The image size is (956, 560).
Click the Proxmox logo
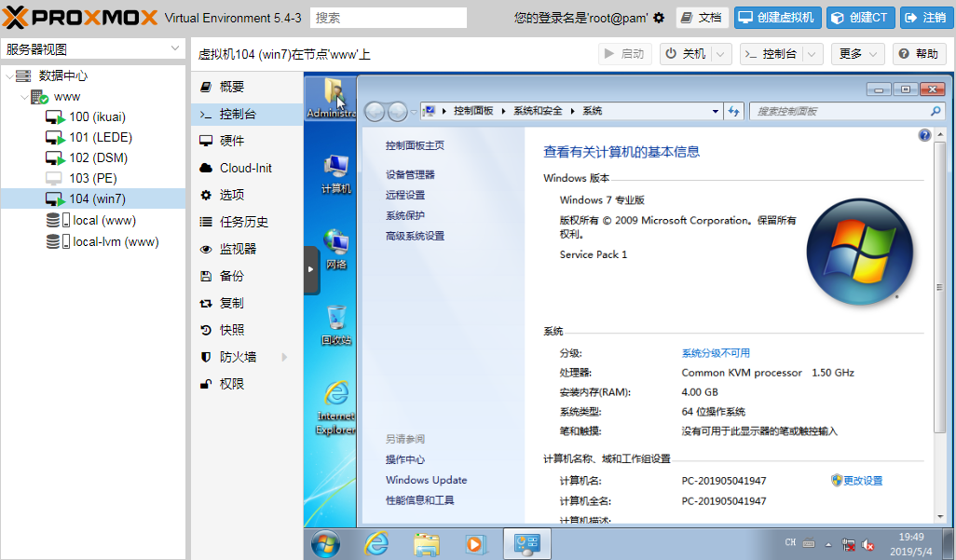click(x=80, y=18)
